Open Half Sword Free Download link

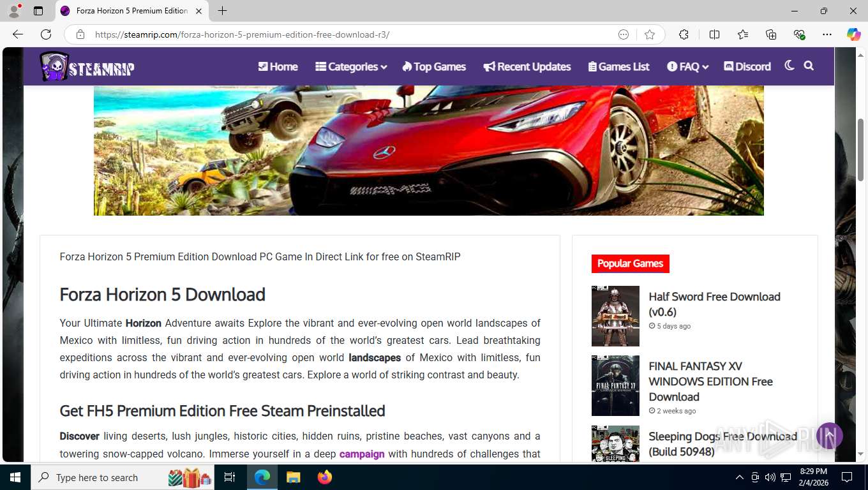[x=714, y=304]
